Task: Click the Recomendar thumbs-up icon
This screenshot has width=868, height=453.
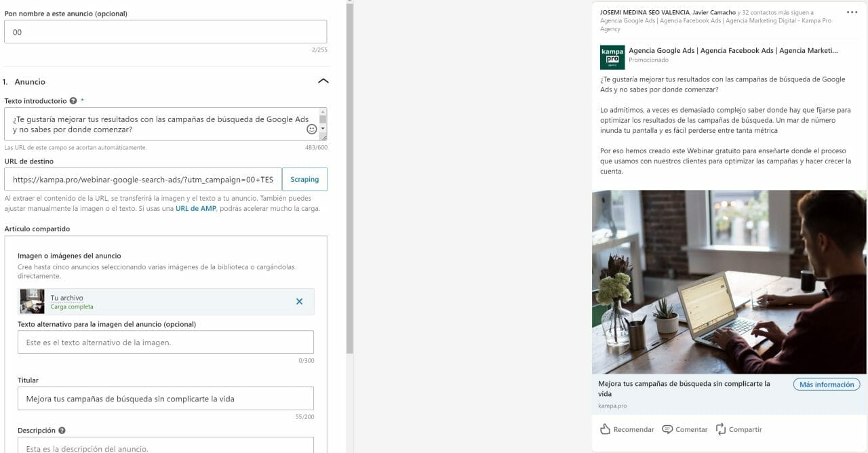Action: 606,429
